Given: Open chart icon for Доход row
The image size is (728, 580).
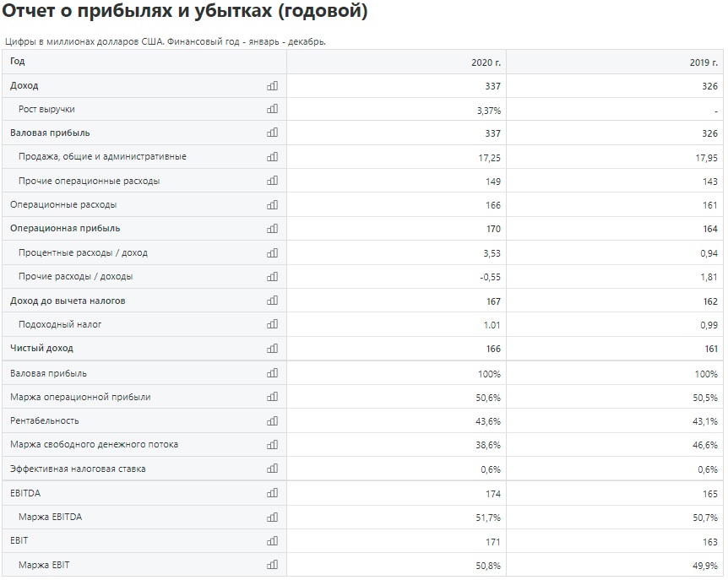Looking at the screenshot, I should click(273, 86).
